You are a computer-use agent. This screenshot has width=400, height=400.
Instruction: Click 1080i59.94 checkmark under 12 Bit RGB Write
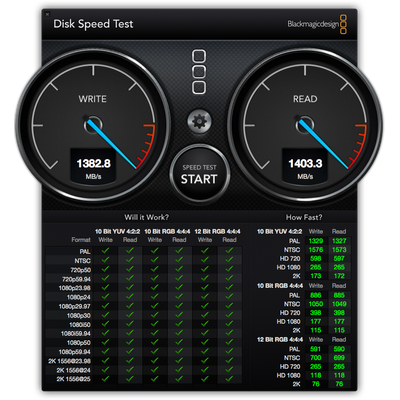204,333
